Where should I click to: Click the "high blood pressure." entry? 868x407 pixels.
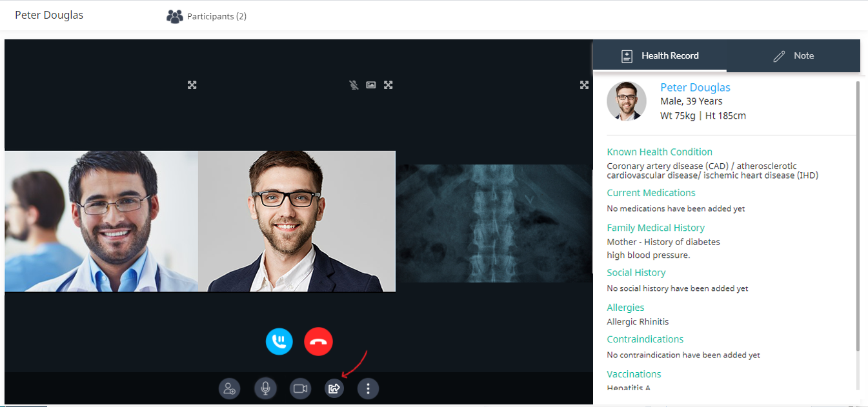tap(649, 255)
